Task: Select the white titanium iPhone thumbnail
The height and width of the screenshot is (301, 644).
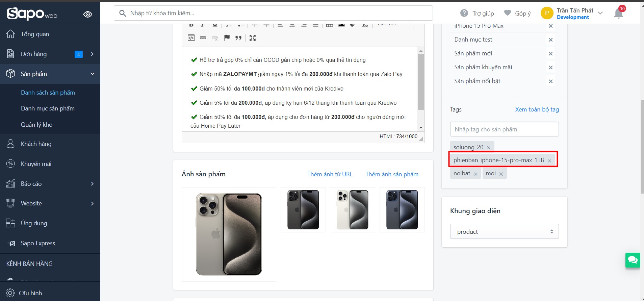Action: [353, 210]
